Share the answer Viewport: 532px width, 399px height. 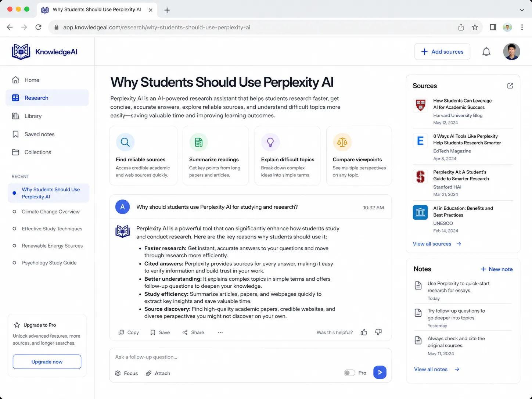[193, 332]
